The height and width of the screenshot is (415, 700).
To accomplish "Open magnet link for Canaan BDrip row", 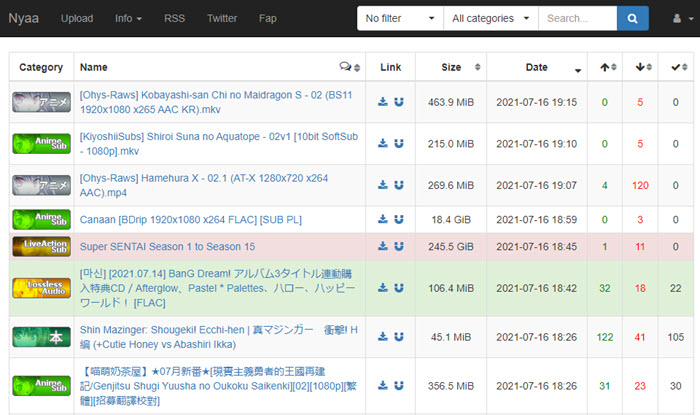I will click(x=399, y=219).
